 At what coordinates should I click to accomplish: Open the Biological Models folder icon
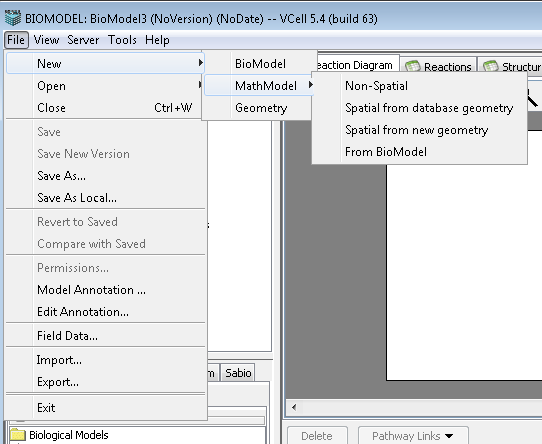(18, 435)
